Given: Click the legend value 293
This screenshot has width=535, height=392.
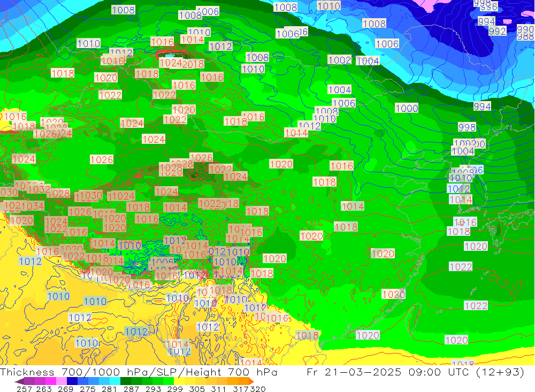Looking at the screenshot, I should (x=152, y=389).
